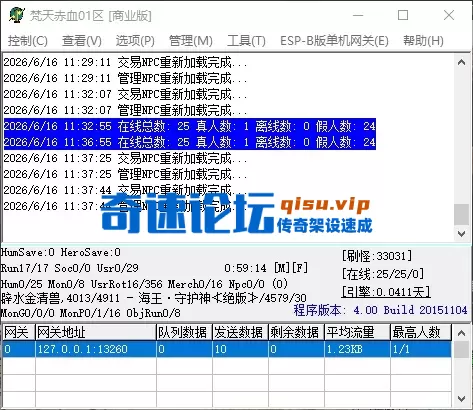Click the [M] status indicator
473x410 pixels.
(281, 268)
